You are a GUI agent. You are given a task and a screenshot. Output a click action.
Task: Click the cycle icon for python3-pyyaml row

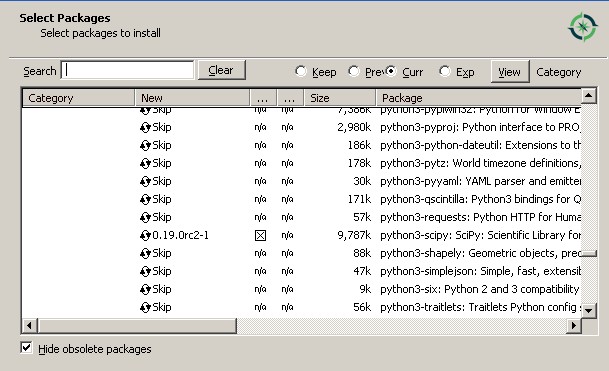pyautogui.click(x=145, y=181)
